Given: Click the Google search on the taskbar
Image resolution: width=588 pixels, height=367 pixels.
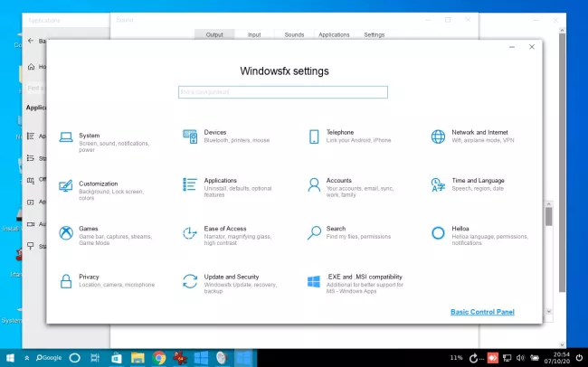Looking at the screenshot, I should tap(49, 358).
